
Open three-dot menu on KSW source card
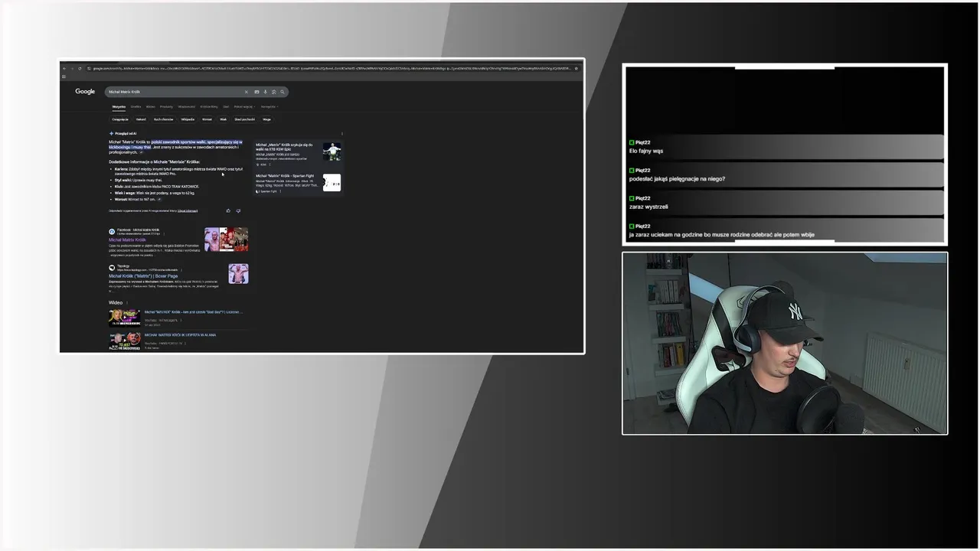[269, 165]
